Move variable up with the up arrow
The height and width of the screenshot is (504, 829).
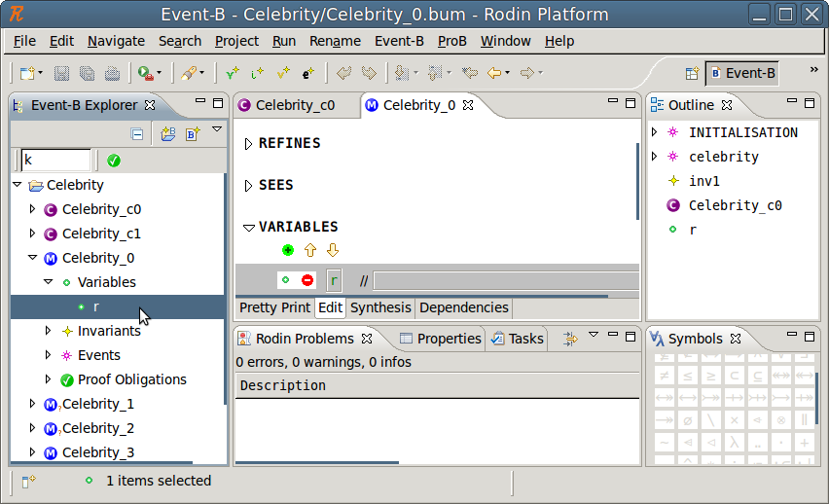(310, 251)
